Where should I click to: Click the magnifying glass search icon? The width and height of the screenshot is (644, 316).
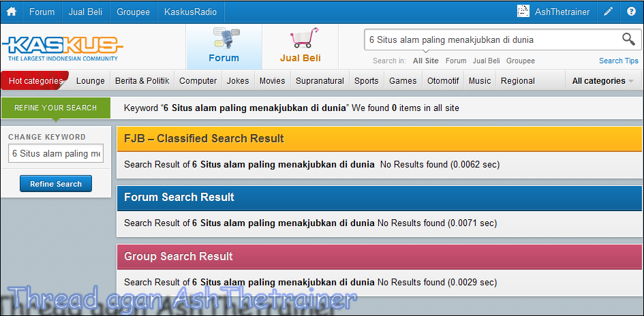point(628,39)
